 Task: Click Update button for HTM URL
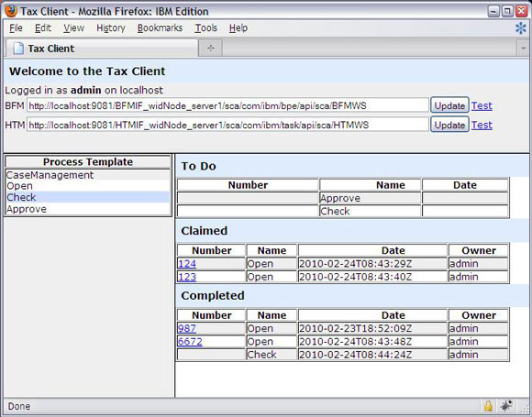point(449,125)
